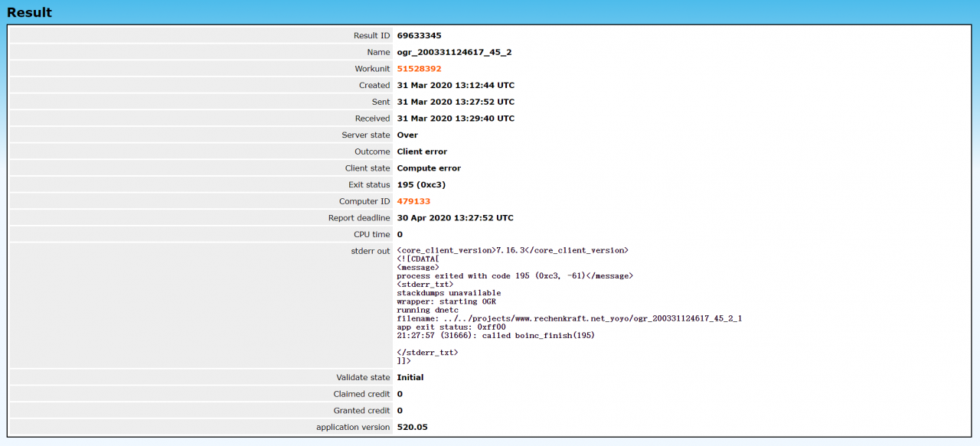
Task: Click the core_client_version line in stderr
Action: tap(512, 250)
